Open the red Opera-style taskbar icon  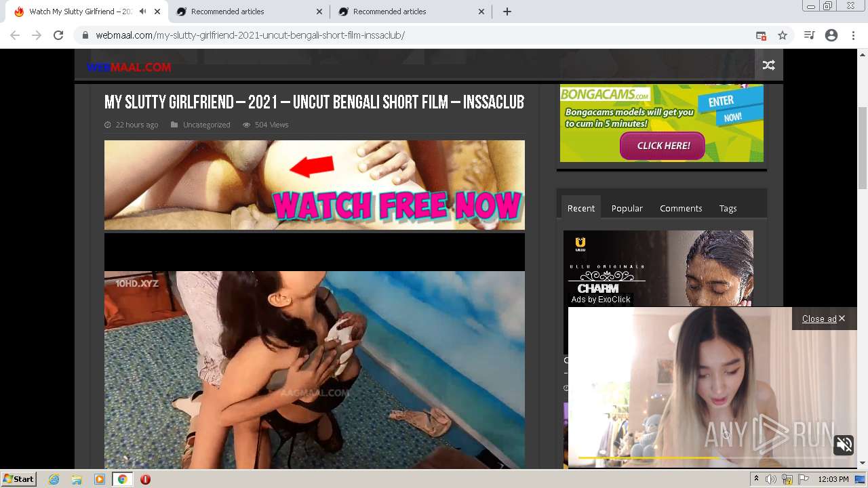[145, 479]
